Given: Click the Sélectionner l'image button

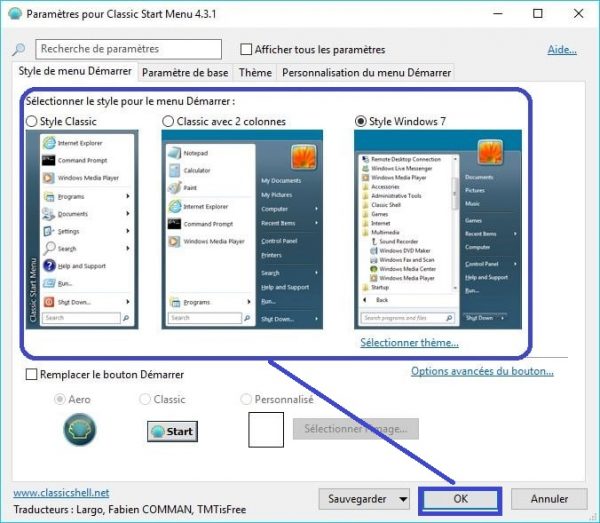Looking at the screenshot, I should click(356, 429).
